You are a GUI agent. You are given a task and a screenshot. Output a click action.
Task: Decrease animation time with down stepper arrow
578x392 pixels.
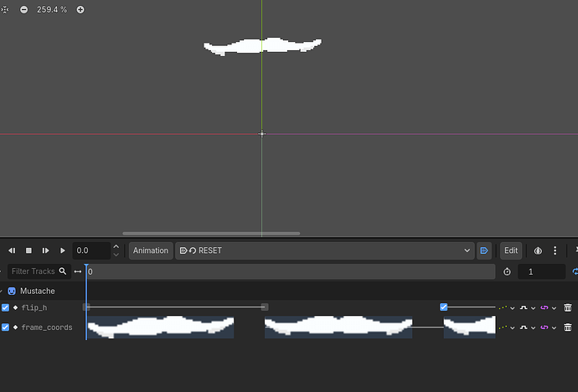click(x=116, y=255)
